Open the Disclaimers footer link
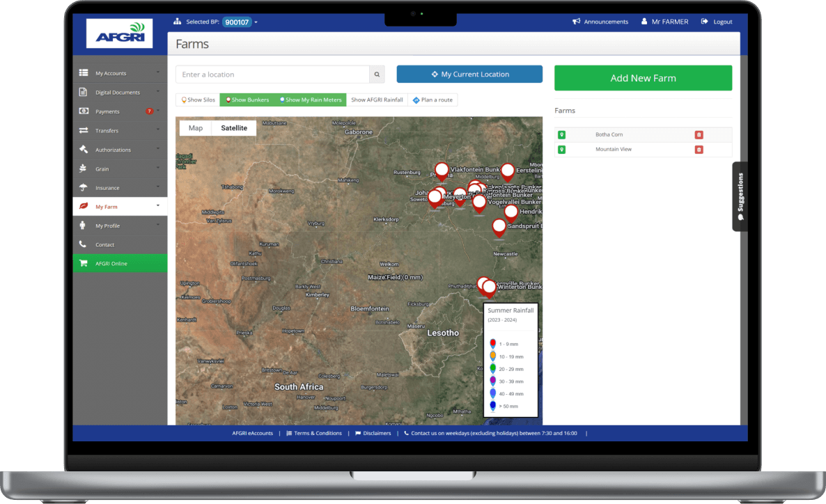 pos(373,434)
